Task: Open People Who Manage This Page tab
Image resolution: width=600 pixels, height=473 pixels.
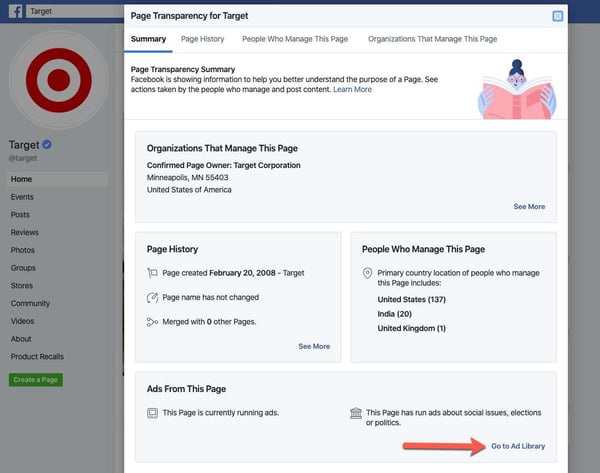Action: pyautogui.click(x=295, y=39)
